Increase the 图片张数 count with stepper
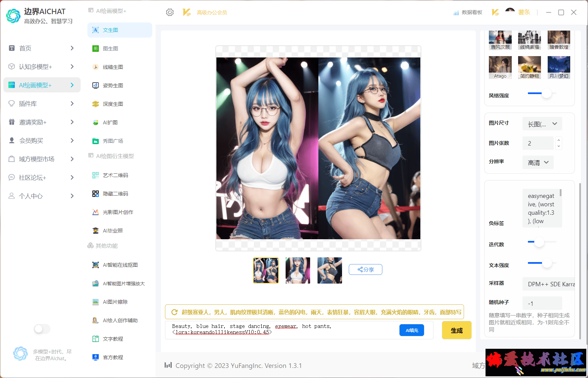The image size is (588, 378). 558,140
